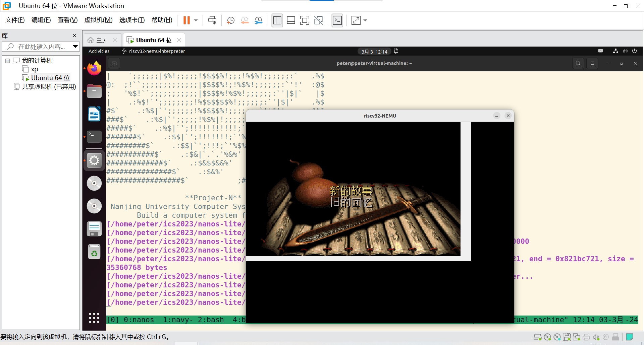644x345 pixels.
Task: Click the volume icon in Ubuntu top bar
Action: tap(625, 51)
